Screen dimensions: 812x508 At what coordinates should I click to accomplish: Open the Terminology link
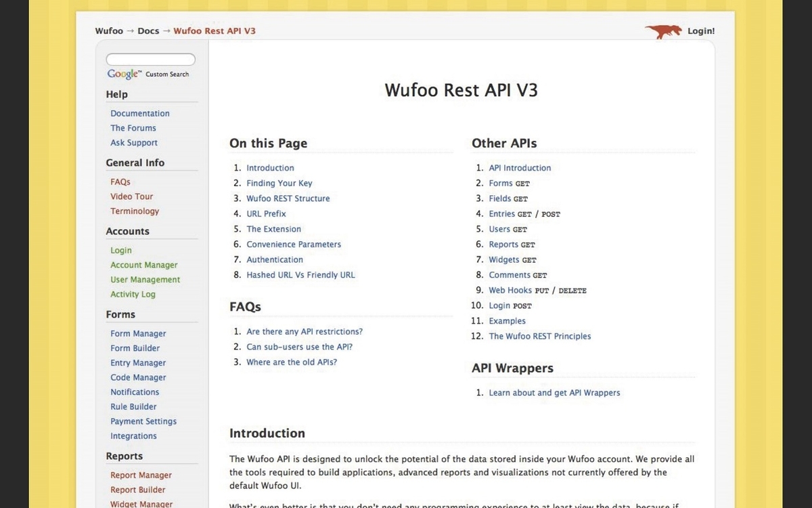pos(135,211)
